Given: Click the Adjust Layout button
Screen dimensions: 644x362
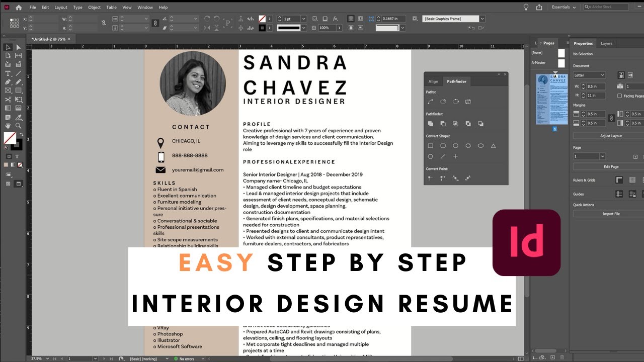Looking at the screenshot, I should [611, 136].
